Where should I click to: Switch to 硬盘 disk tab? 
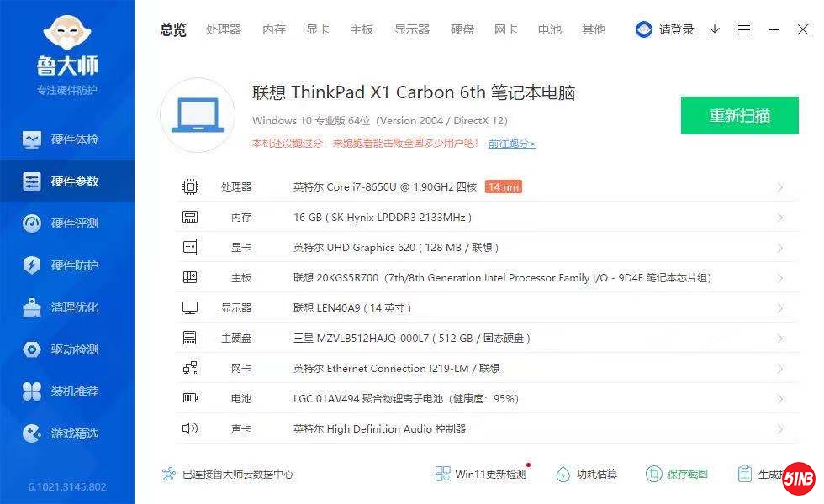462,29
